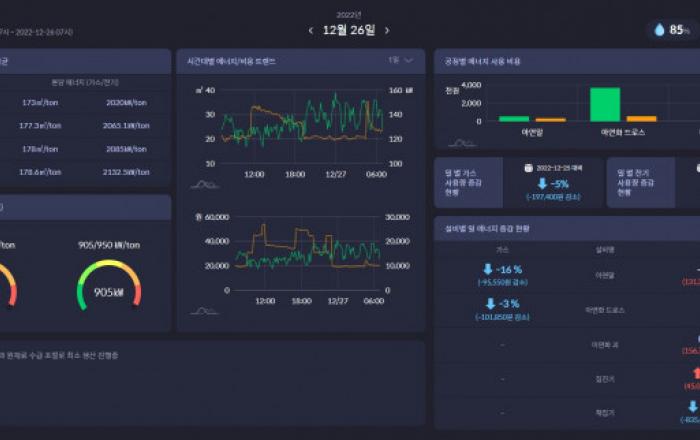The image size is (700, 440).
Task: Click the blue down arrow beside -16 %
Action: (x=488, y=270)
